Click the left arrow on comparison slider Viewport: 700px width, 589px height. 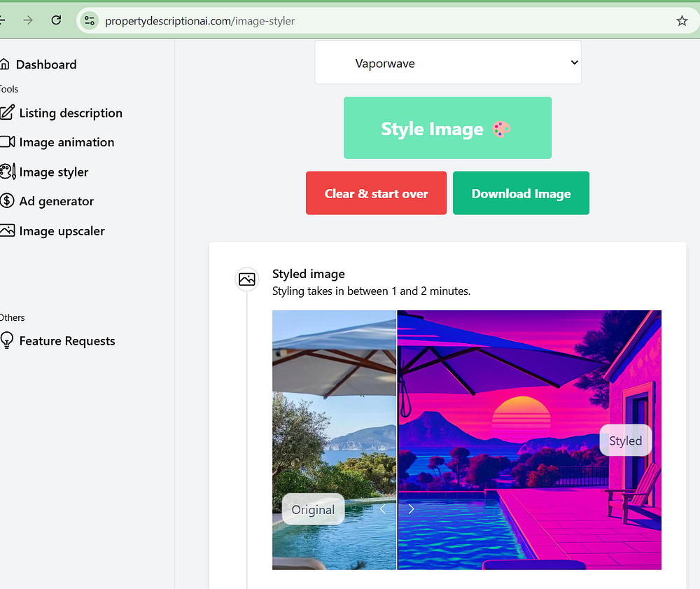[383, 509]
